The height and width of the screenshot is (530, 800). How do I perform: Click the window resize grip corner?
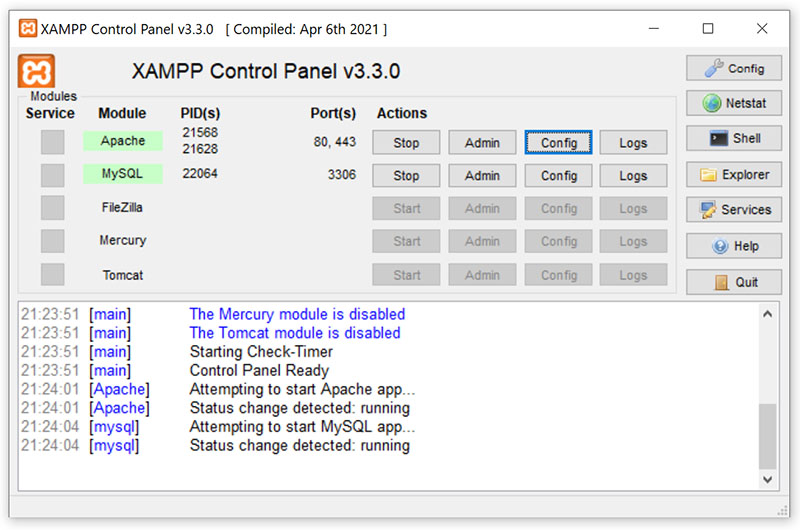pos(782,511)
